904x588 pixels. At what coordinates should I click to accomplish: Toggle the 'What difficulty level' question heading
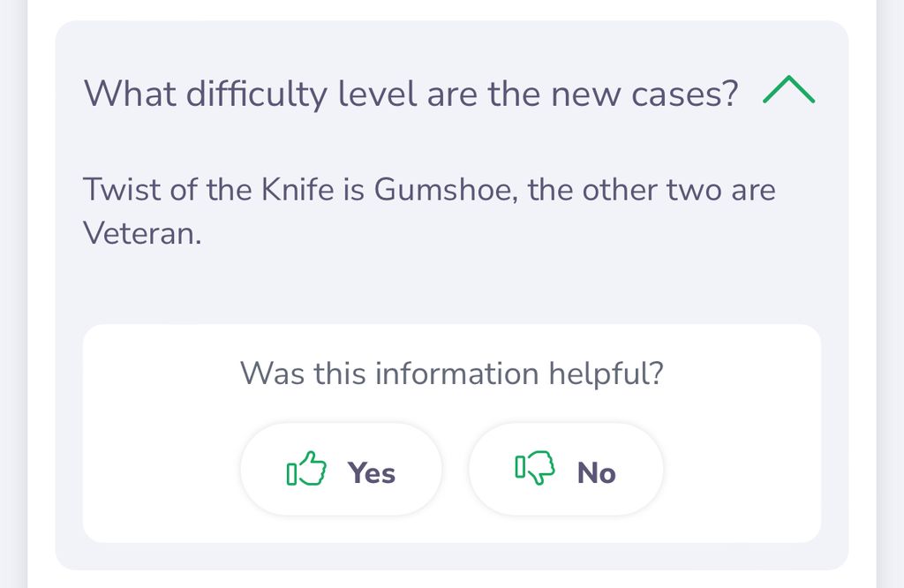(411, 94)
